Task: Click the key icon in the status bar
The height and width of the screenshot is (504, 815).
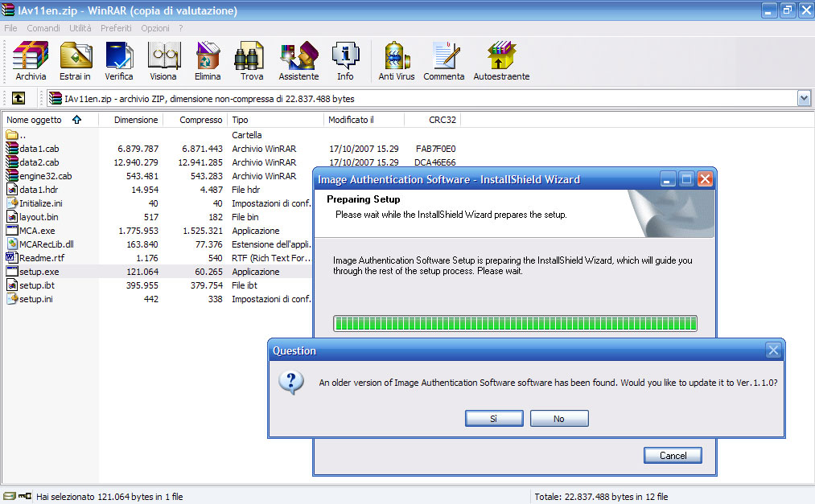Action: coord(24,496)
